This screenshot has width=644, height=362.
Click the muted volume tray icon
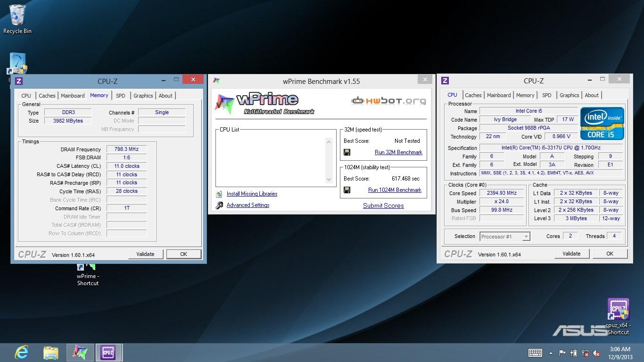[597, 353]
